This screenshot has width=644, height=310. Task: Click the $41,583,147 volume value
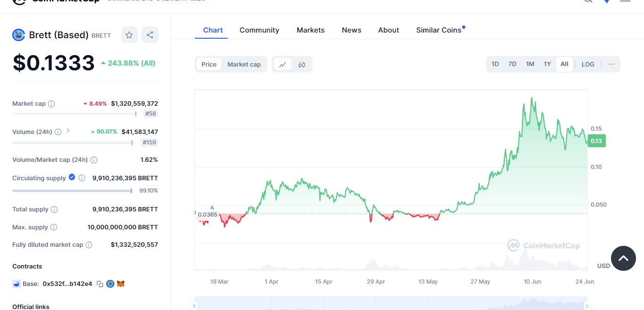[140, 132]
